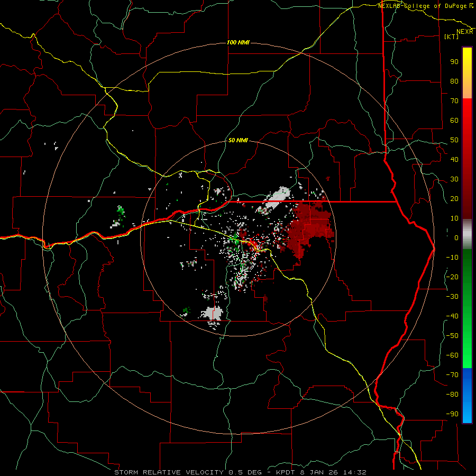Screen dimensions: 476x476
Task: Click the -20 value on velocity scale
Action: click(452, 277)
